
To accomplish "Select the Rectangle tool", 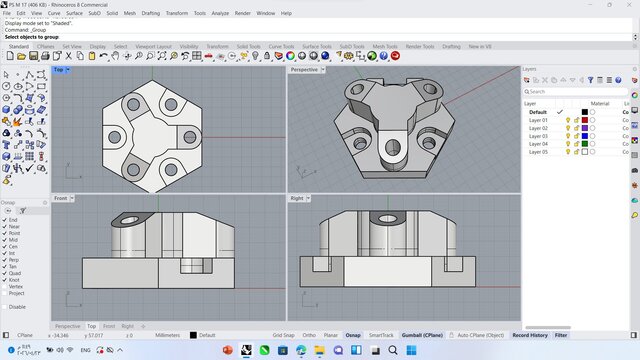I will [x=41, y=87].
